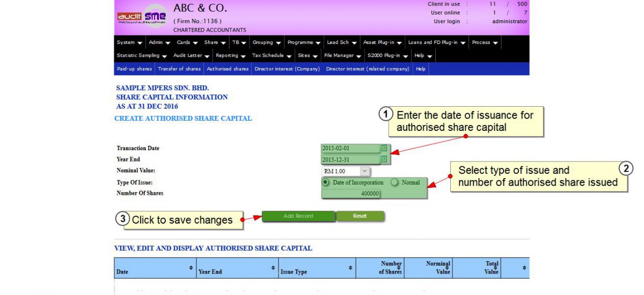
Task: Sort table by Date column arrows
Action: point(191,267)
